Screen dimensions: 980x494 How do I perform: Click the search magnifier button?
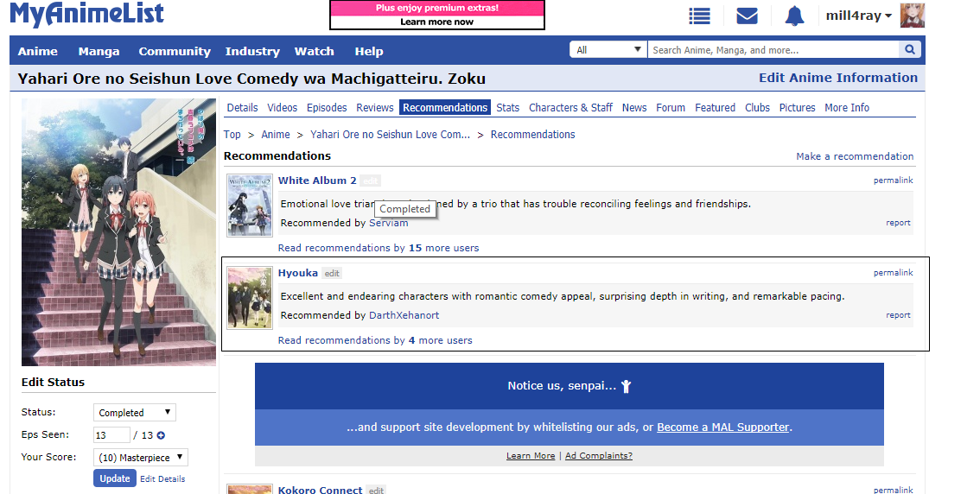(x=910, y=49)
